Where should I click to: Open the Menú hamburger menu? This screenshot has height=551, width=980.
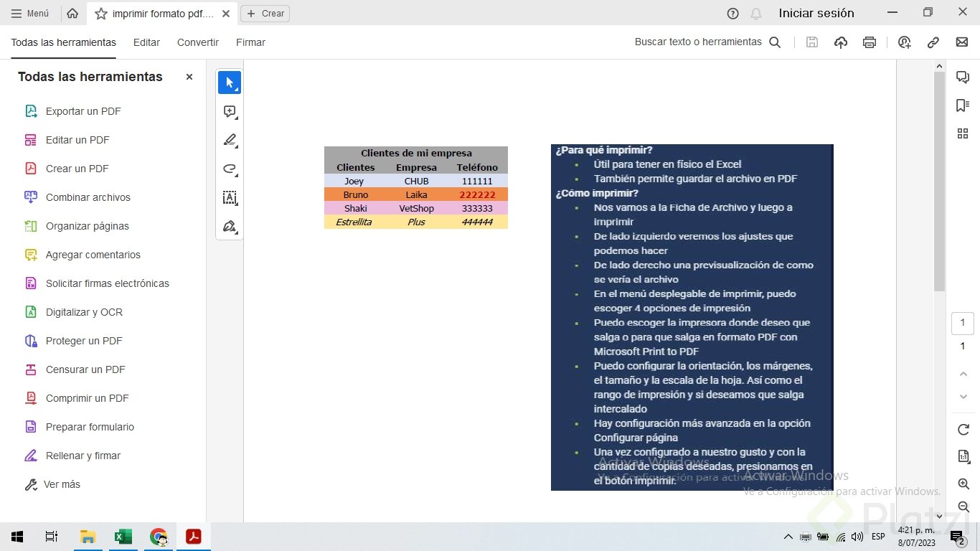click(x=30, y=13)
